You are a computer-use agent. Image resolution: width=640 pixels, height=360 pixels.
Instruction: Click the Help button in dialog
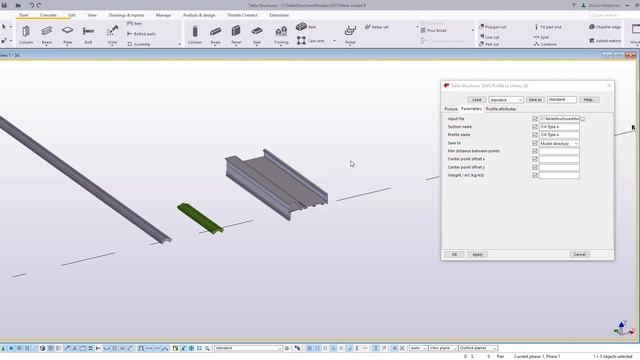[x=589, y=100]
